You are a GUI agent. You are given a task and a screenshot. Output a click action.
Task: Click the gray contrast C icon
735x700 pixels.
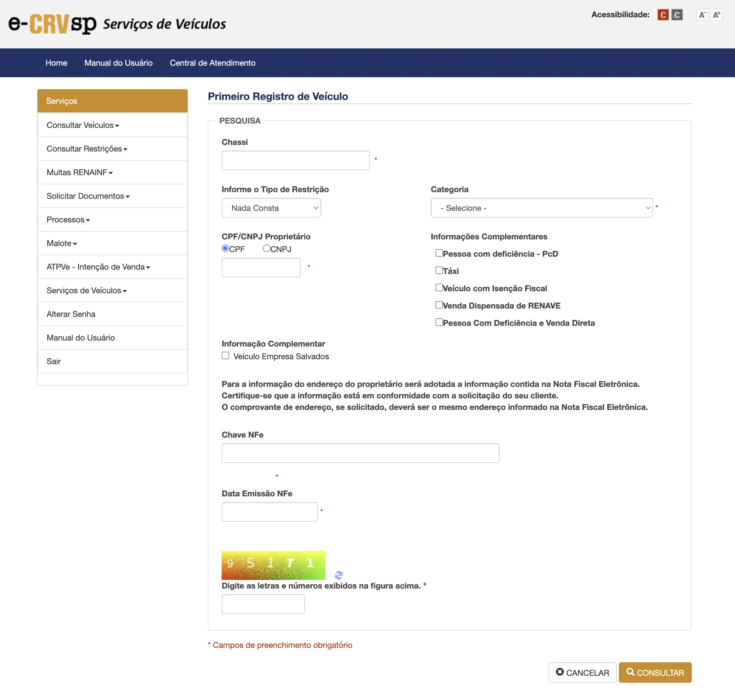tap(677, 15)
